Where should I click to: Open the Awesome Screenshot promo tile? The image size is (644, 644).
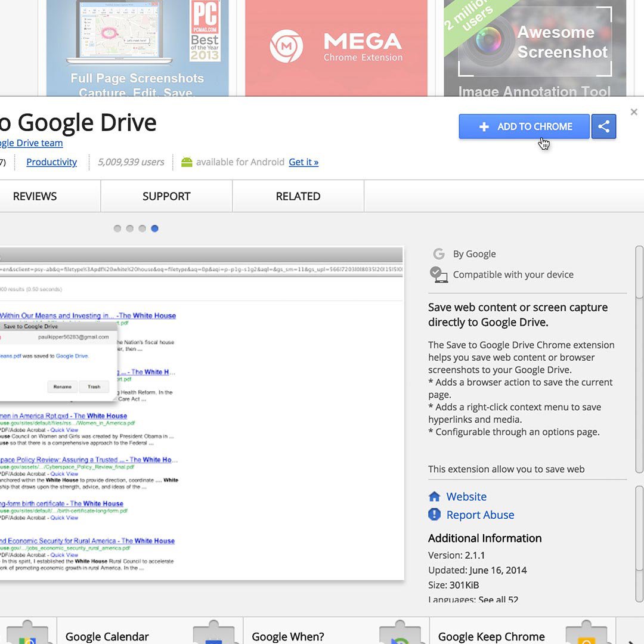(535, 48)
